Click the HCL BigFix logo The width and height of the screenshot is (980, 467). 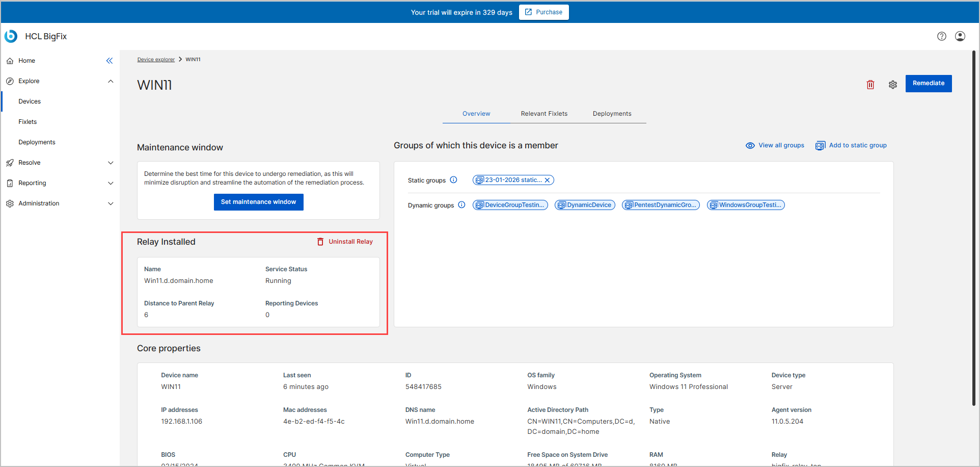11,36
